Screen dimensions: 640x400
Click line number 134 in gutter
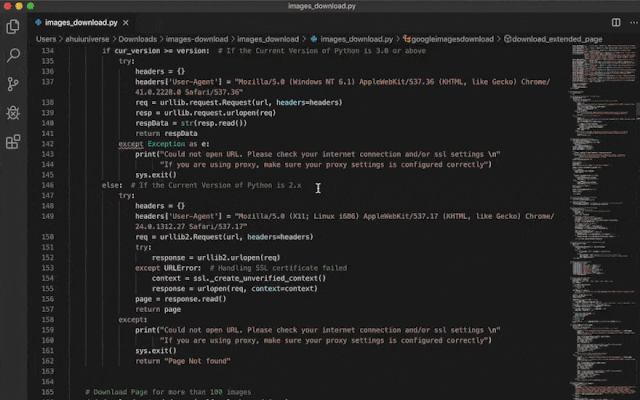coord(48,51)
